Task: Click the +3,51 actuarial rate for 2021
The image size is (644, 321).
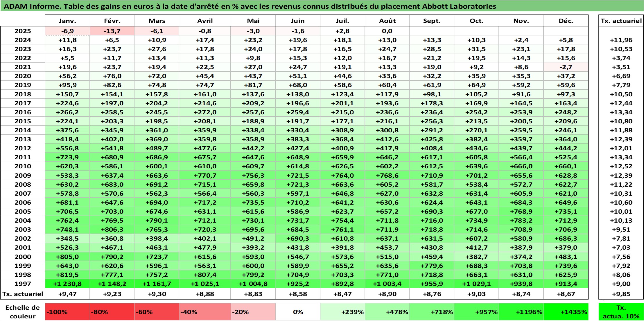Action: pos(621,67)
